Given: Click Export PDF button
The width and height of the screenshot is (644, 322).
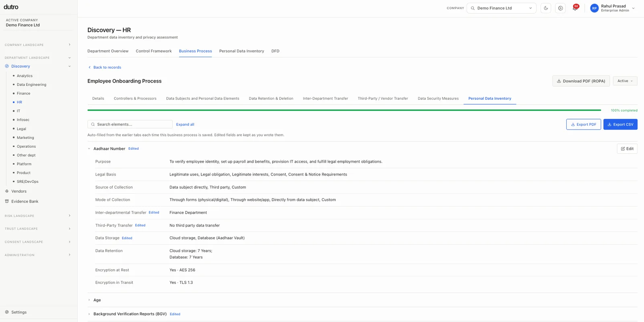Looking at the screenshot, I should click(x=583, y=124).
